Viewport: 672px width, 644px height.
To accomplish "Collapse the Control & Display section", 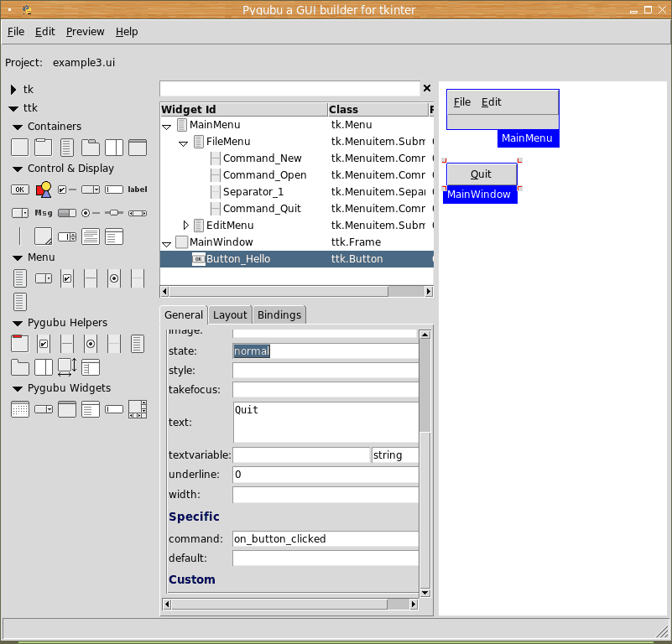I will tap(18, 169).
